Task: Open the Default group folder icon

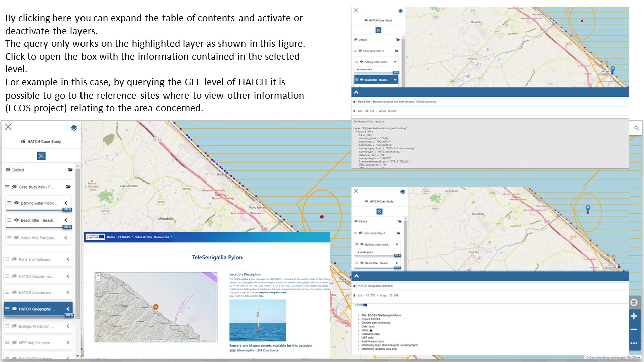Action: coord(70,170)
